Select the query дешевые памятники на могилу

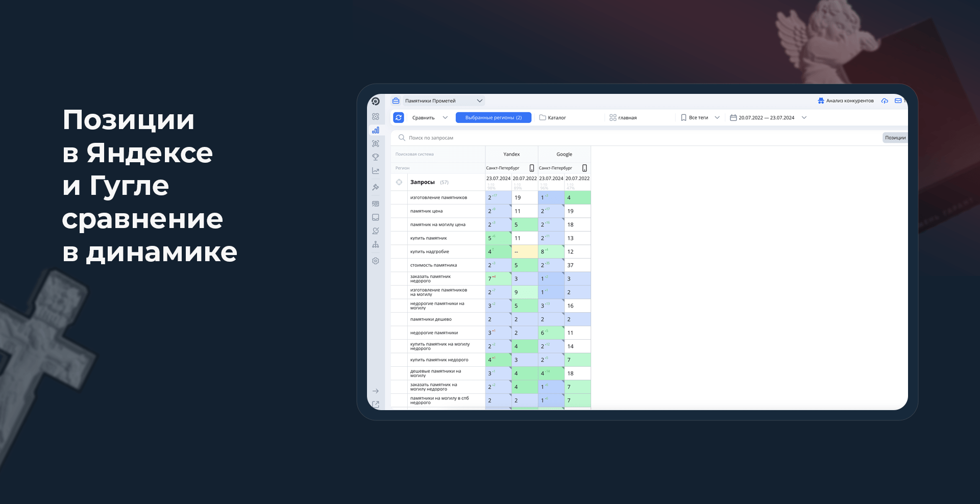[x=435, y=373]
